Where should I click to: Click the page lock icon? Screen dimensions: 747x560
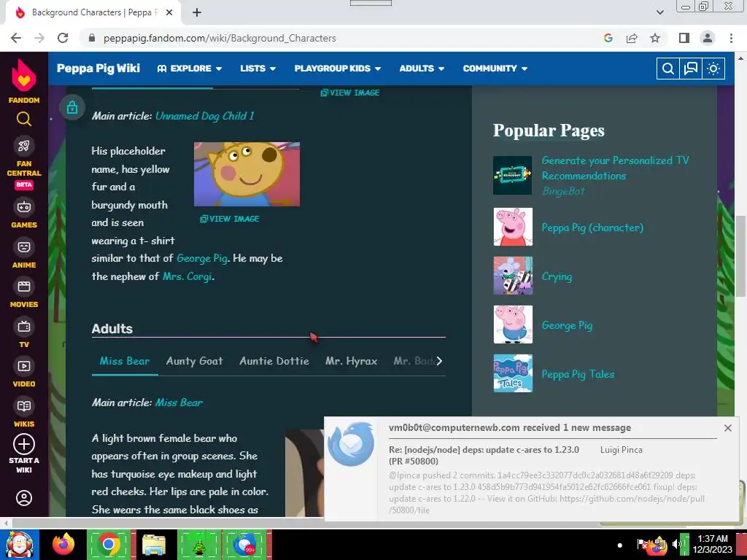(x=72, y=107)
